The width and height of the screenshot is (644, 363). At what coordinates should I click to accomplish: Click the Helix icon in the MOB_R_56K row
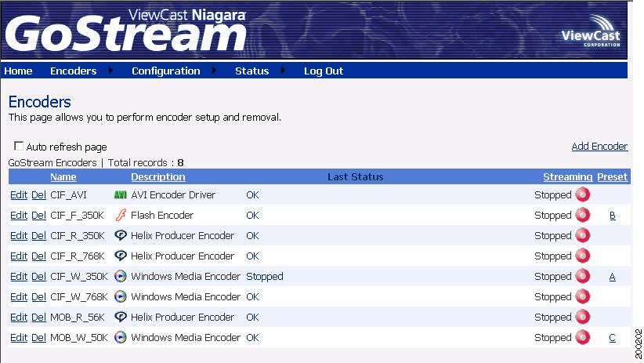point(121,317)
